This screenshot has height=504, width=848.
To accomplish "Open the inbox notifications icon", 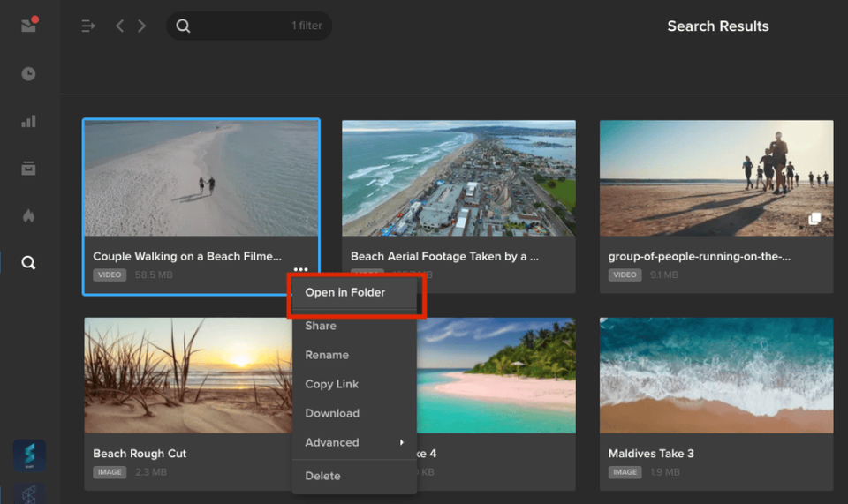I will click(x=28, y=25).
